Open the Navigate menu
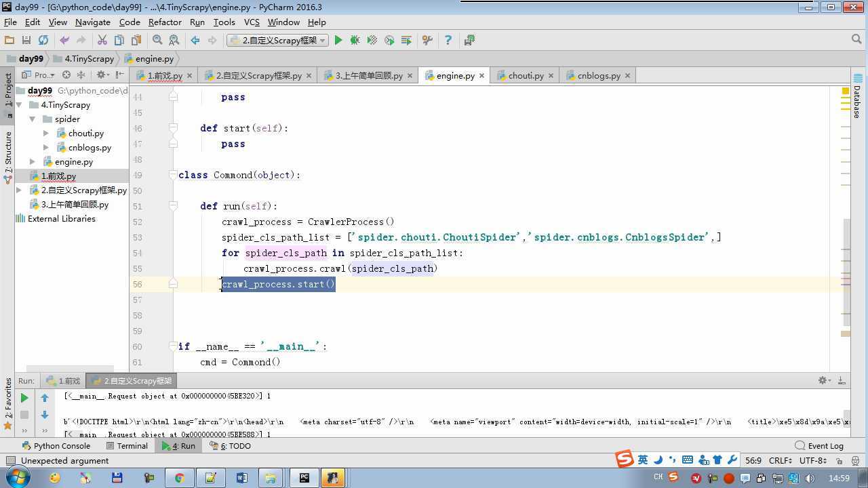This screenshot has width=868, height=488. click(x=93, y=22)
